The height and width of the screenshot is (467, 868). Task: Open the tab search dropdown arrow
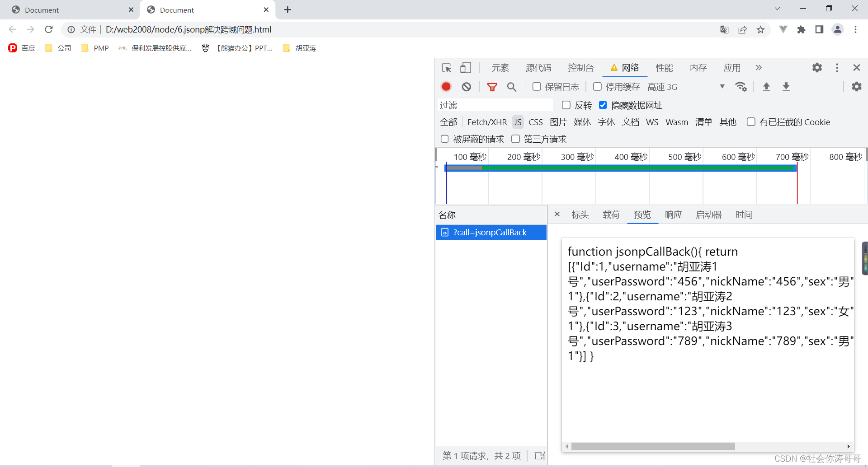coord(777,9)
